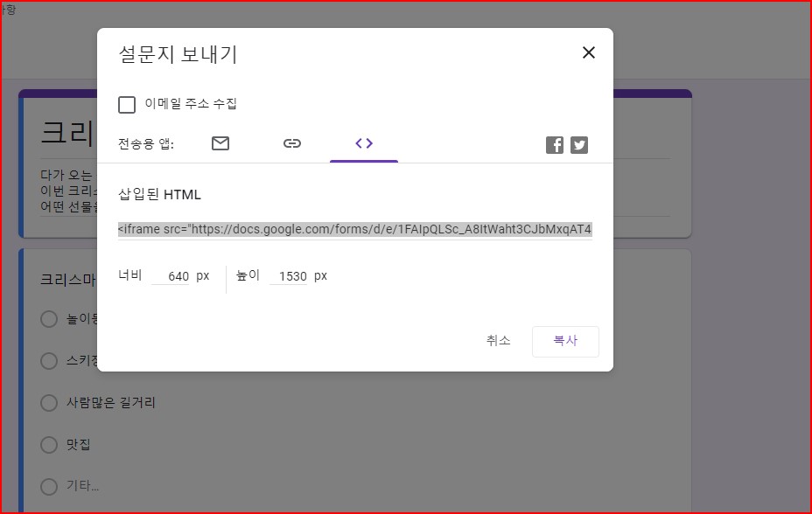Select the 맛집 radio option
The width and height of the screenshot is (812, 514).
pyautogui.click(x=49, y=444)
